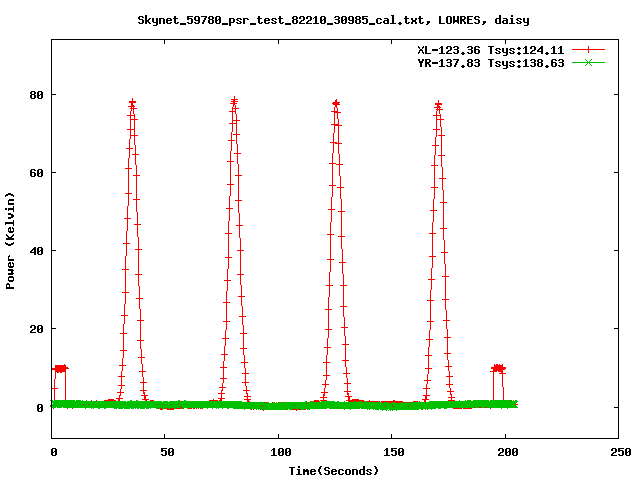Click the 40 tick label on y-axis
Viewport: 640px width, 480px height.
[36, 251]
